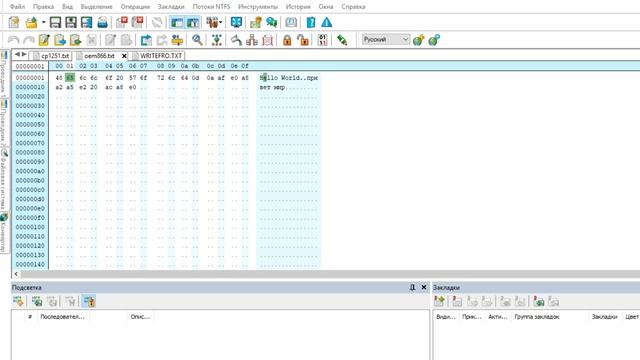This screenshot has height=360, width=640.
Task: Open the Выделение menu
Action: click(96, 7)
